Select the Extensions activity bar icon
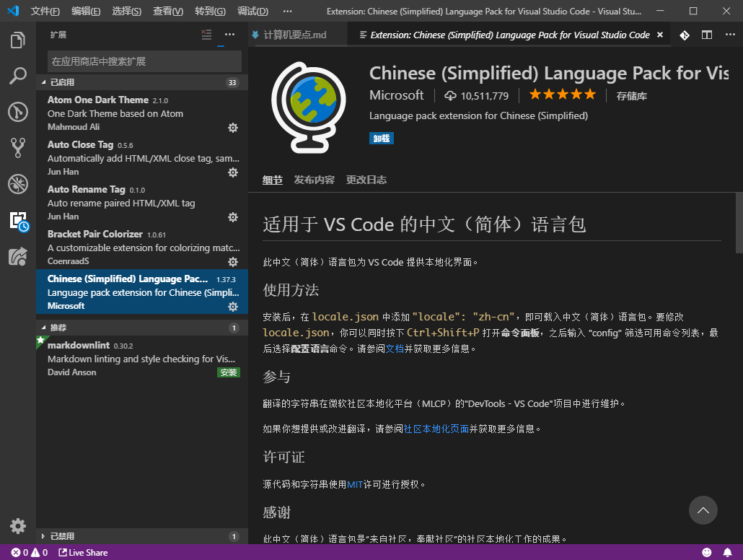Viewport: 743px width, 560px height. point(19,221)
